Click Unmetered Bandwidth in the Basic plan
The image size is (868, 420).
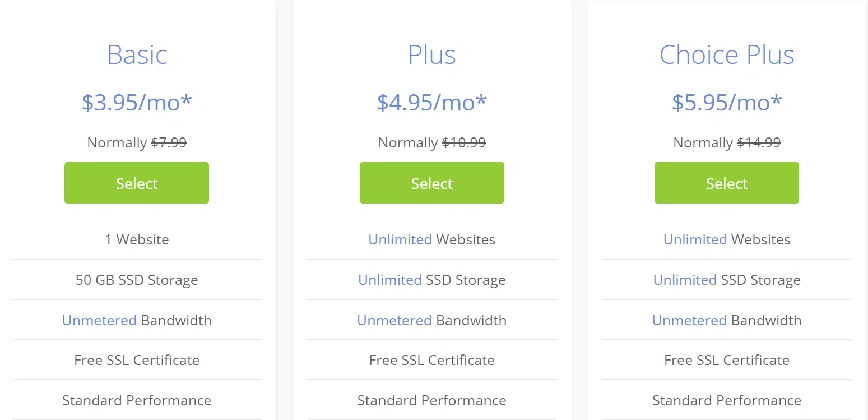137,320
